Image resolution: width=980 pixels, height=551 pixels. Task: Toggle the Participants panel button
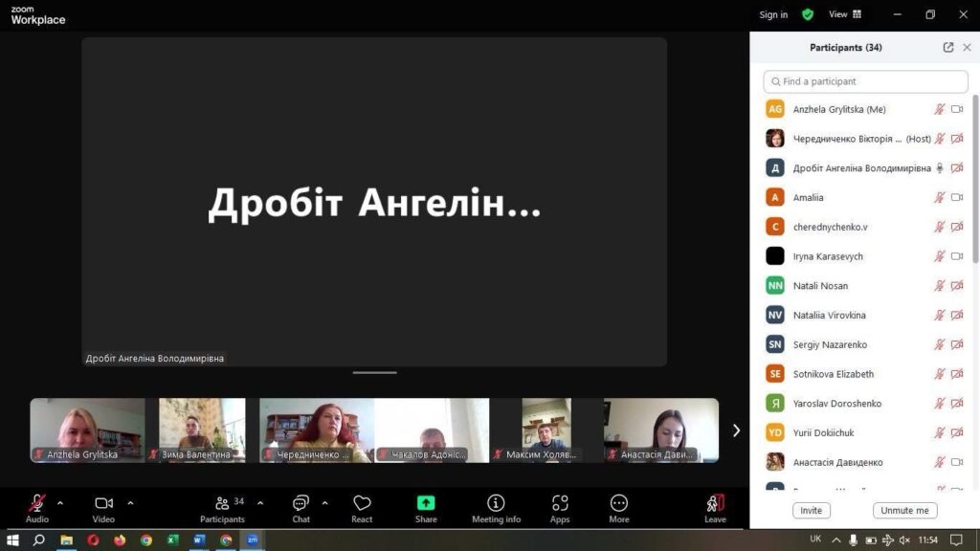(x=222, y=507)
